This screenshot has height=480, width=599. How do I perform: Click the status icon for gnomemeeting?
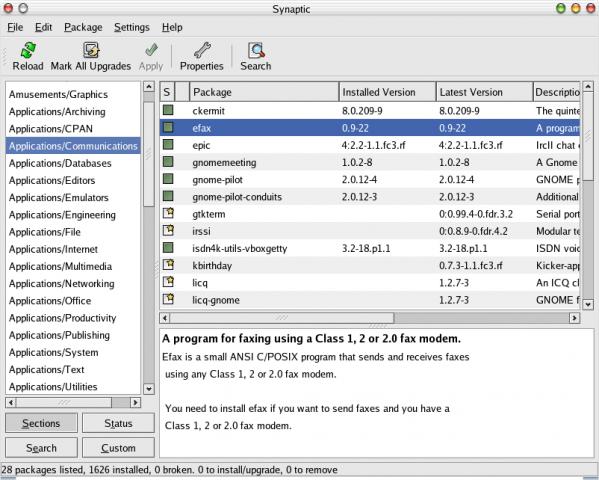(168, 162)
